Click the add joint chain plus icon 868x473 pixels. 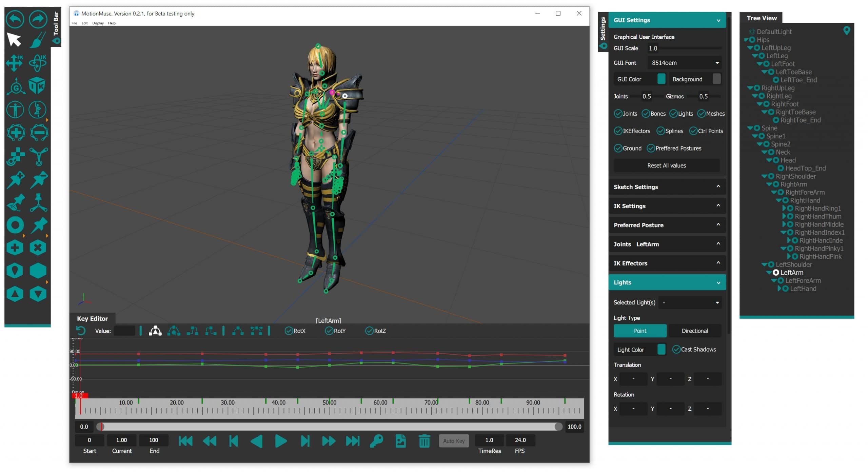click(x=16, y=133)
